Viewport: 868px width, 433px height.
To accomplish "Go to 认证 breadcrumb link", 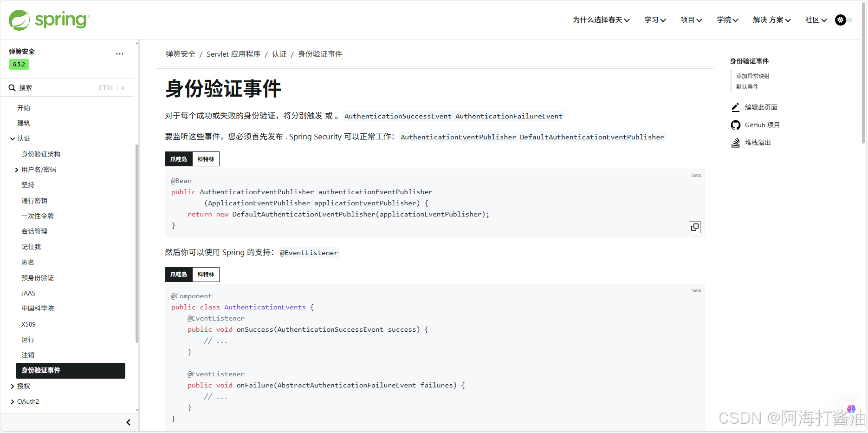I will coord(279,54).
